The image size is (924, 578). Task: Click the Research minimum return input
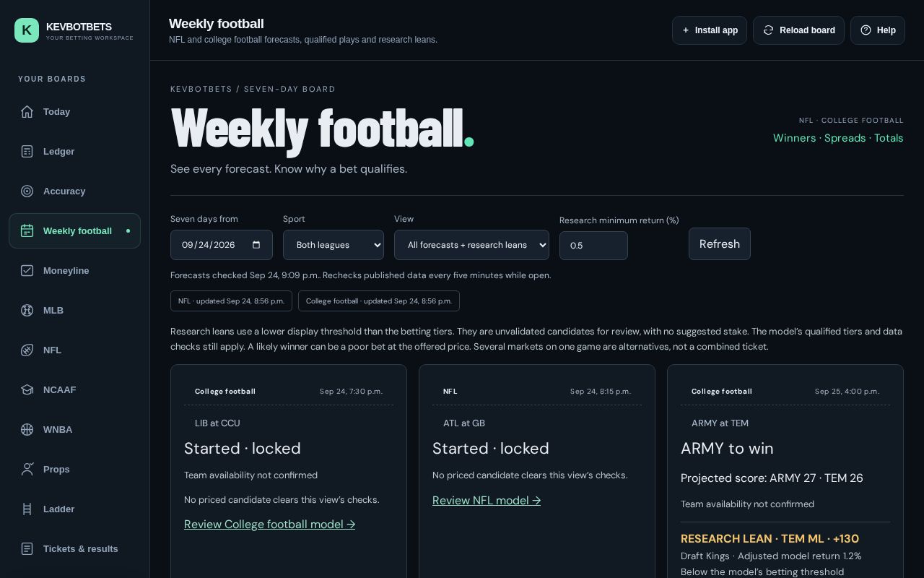(593, 246)
